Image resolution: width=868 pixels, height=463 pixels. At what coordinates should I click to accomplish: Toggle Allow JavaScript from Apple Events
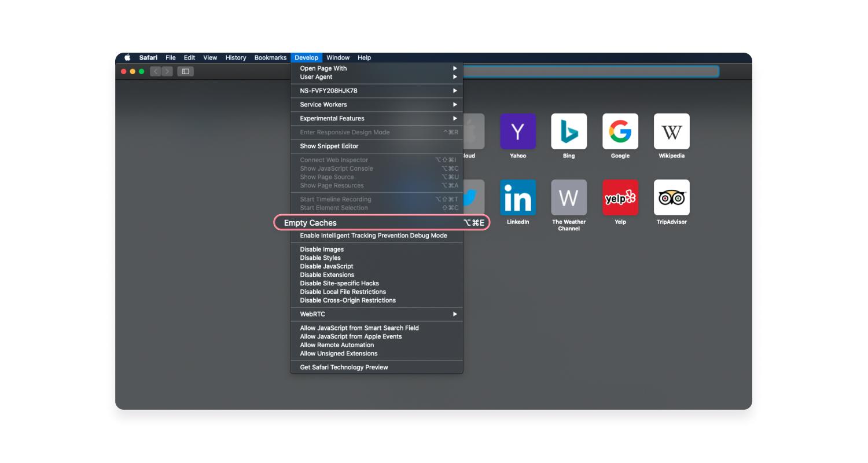point(377,337)
